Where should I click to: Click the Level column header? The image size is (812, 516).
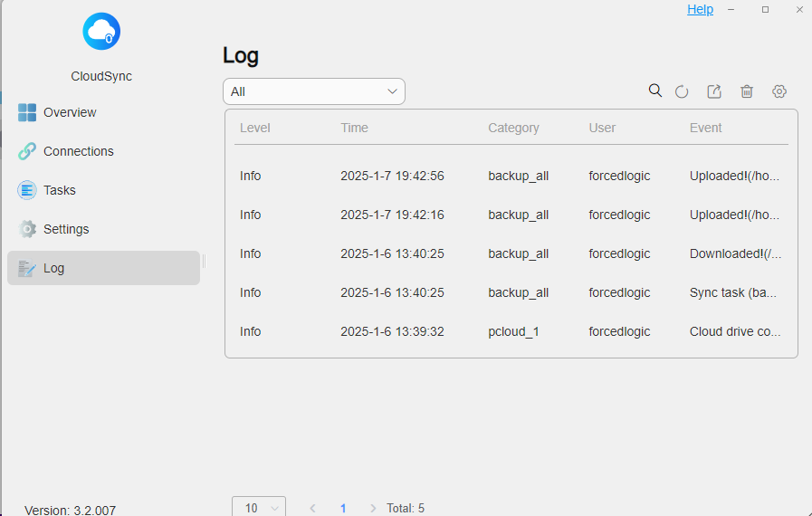click(x=254, y=128)
